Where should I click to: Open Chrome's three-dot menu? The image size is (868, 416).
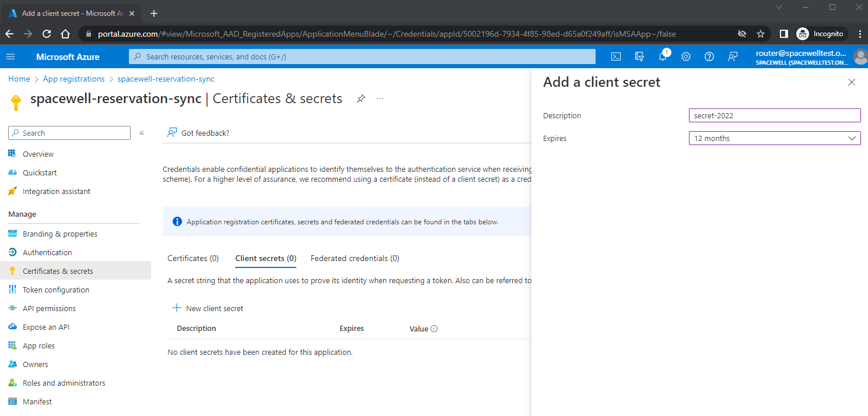(860, 34)
